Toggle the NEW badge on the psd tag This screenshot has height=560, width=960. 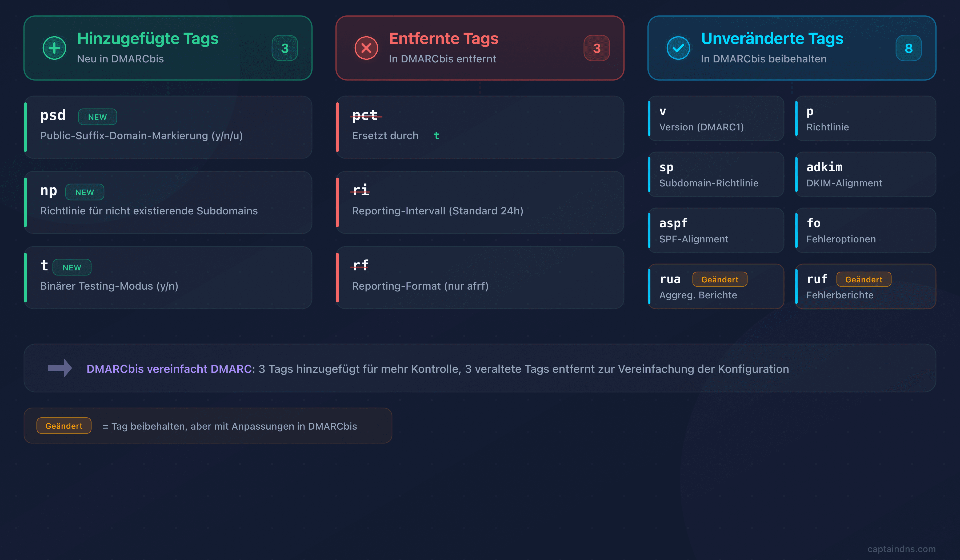point(98,117)
